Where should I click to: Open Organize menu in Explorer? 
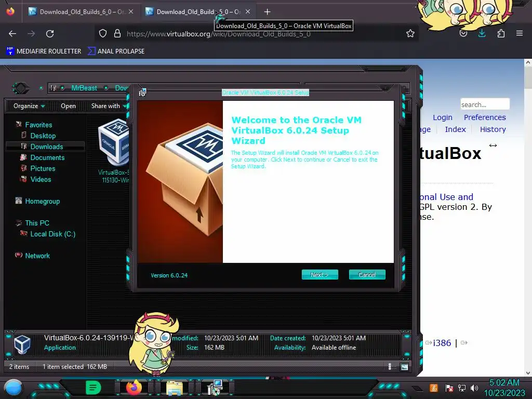[29, 106]
